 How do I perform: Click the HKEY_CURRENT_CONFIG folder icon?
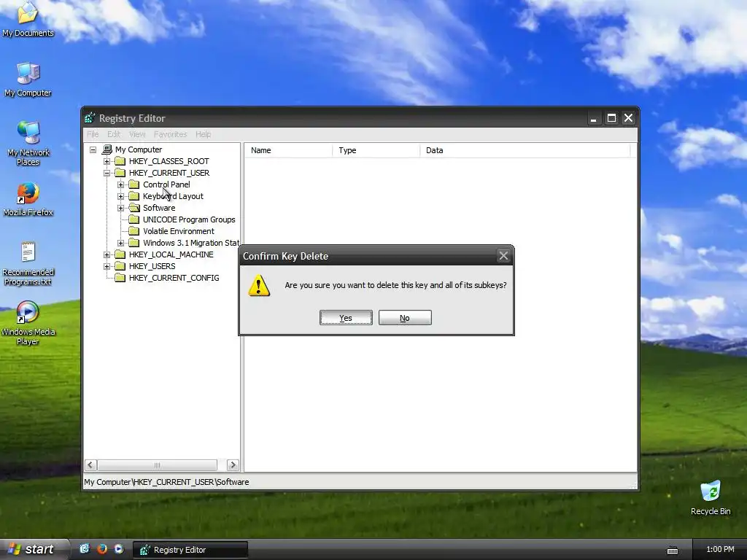point(120,278)
